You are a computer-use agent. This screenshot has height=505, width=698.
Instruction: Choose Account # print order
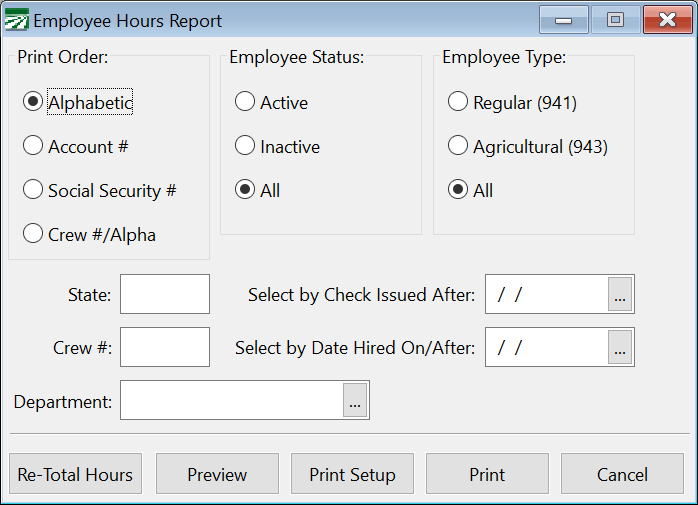(x=33, y=146)
